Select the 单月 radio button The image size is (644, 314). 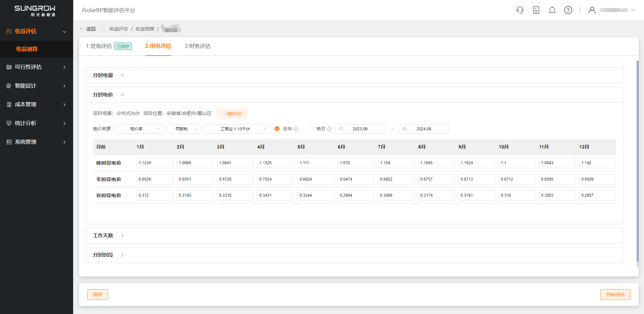[311, 129]
